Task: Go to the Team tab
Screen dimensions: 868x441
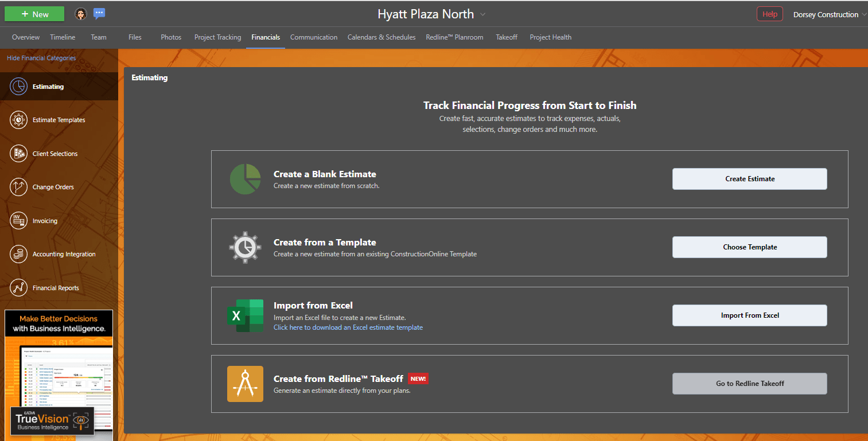Action: click(x=99, y=37)
